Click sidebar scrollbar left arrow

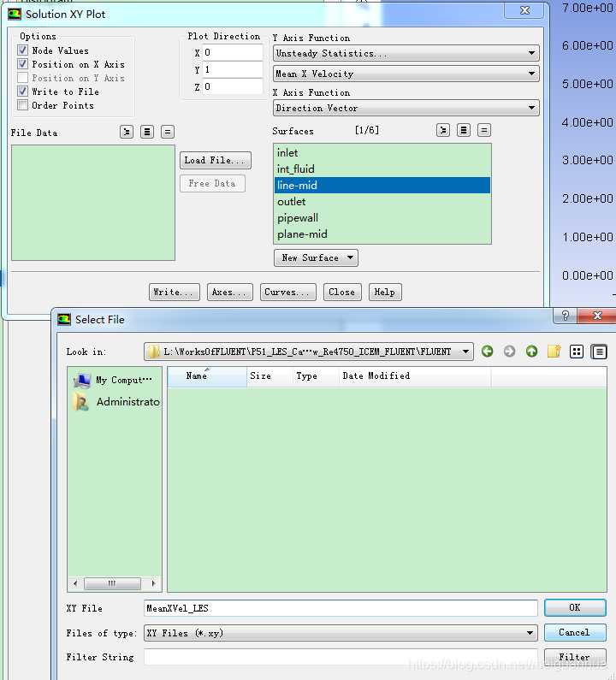pos(75,583)
